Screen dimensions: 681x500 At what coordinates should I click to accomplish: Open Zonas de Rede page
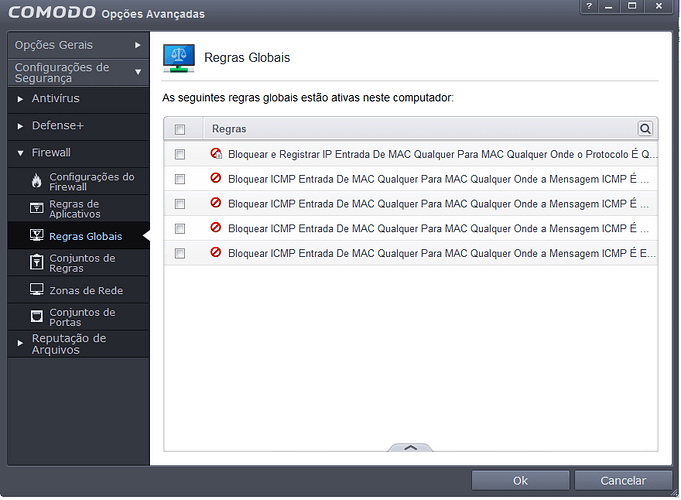pos(79,290)
